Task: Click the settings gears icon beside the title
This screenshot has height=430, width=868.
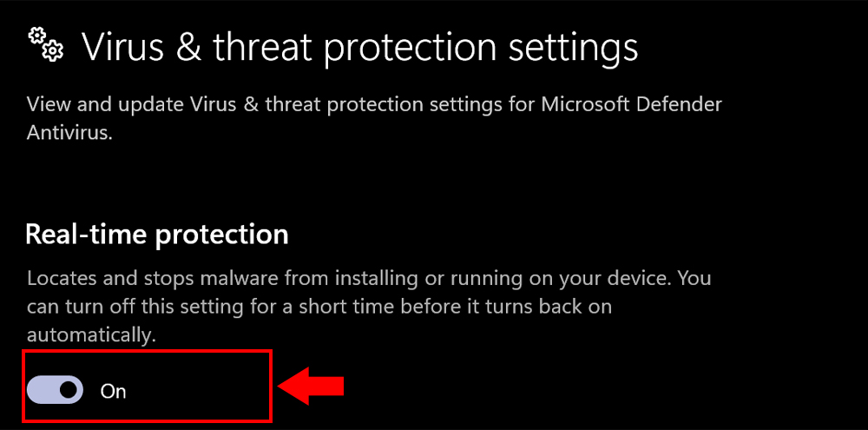Action: tap(46, 44)
